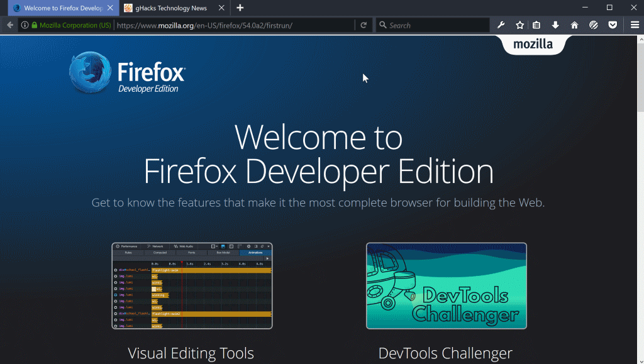Click the DevTools Challenger heading

445,353
